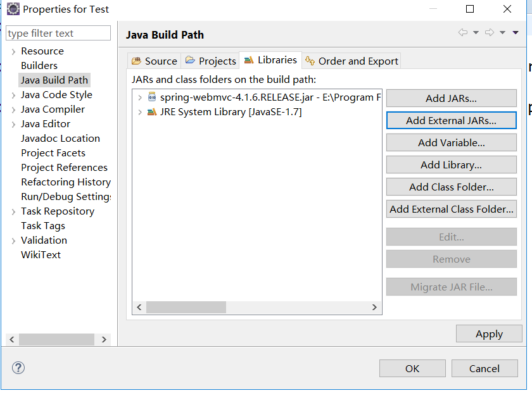
Task: Select WikiText item
Action: [x=41, y=254]
